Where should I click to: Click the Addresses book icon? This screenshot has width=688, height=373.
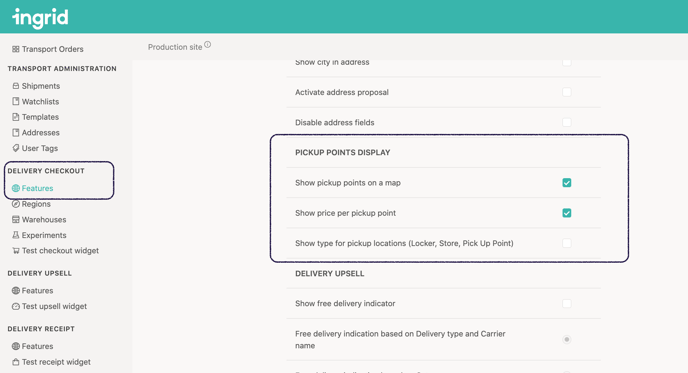pos(16,133)
